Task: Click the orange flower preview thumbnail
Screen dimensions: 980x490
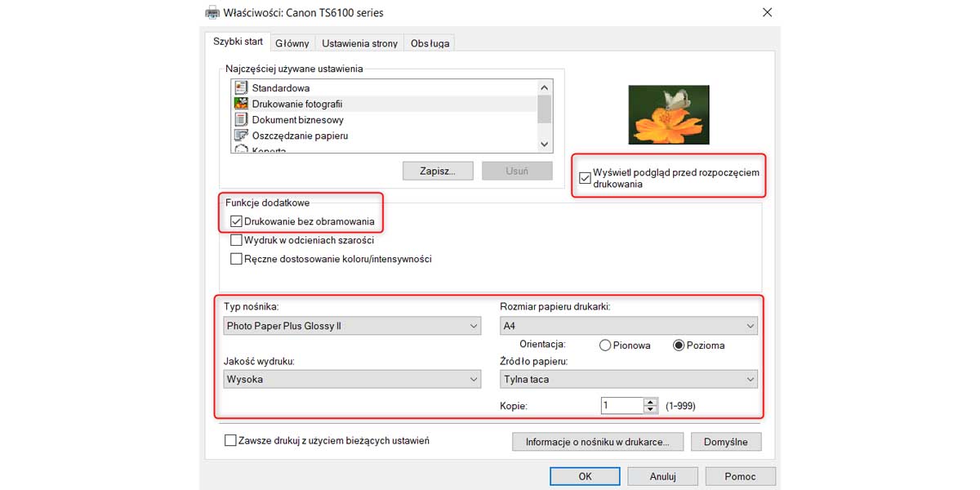Action: [x=668, y=115]
